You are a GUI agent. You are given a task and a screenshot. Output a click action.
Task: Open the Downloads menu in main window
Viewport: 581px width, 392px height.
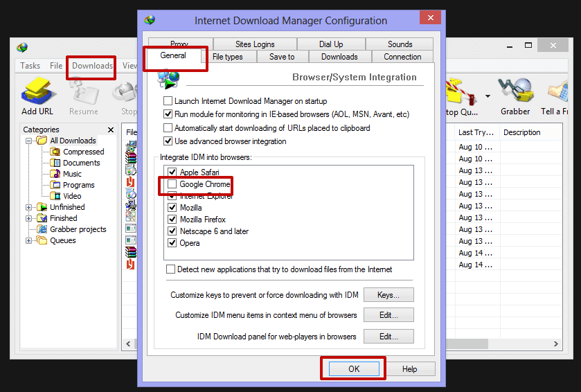[92, 66]
